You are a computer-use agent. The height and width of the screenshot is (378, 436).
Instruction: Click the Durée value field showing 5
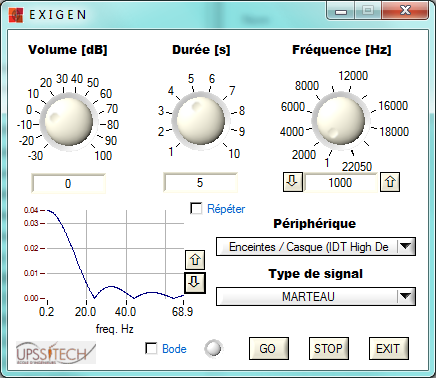point(200,182)
